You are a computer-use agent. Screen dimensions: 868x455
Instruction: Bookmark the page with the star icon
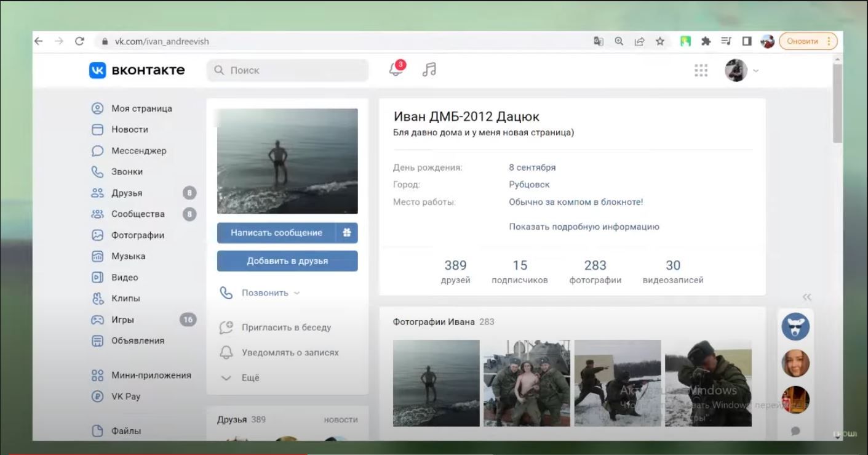pyautogui.click(x=660, y=41)
